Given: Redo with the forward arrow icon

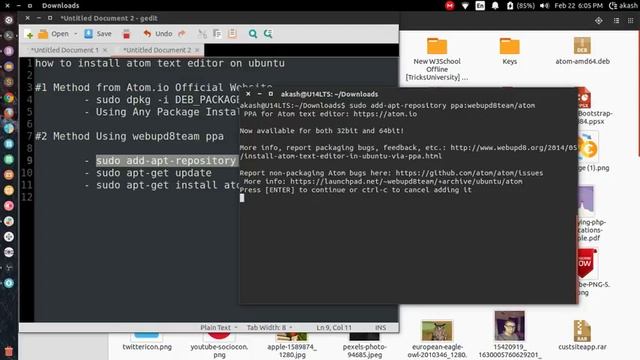Looking at the screenshot, I should [x=182, y=34].
